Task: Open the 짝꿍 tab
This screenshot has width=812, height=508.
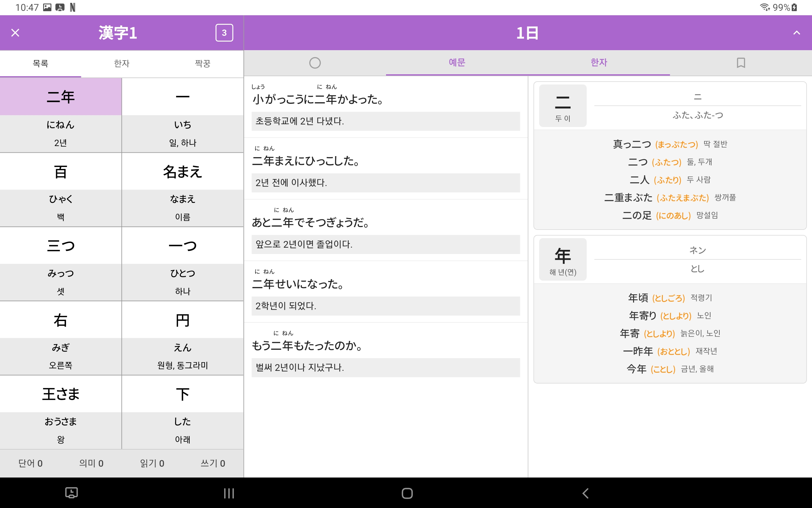Action: click(203, 63)
